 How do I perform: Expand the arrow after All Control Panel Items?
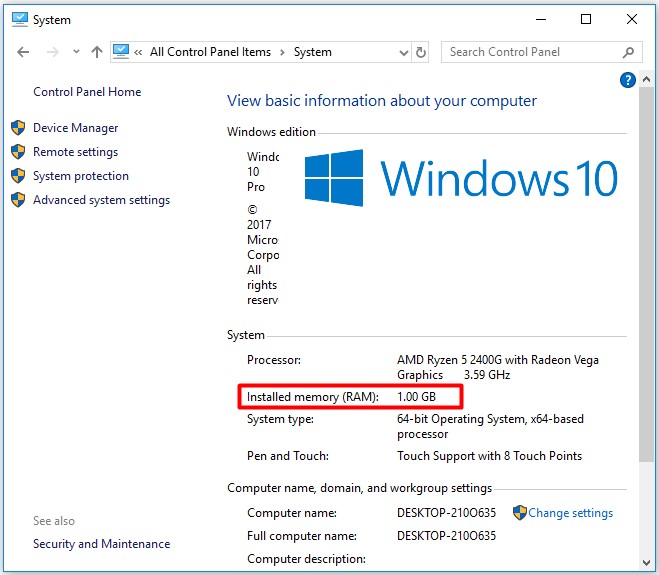point(282,52)
